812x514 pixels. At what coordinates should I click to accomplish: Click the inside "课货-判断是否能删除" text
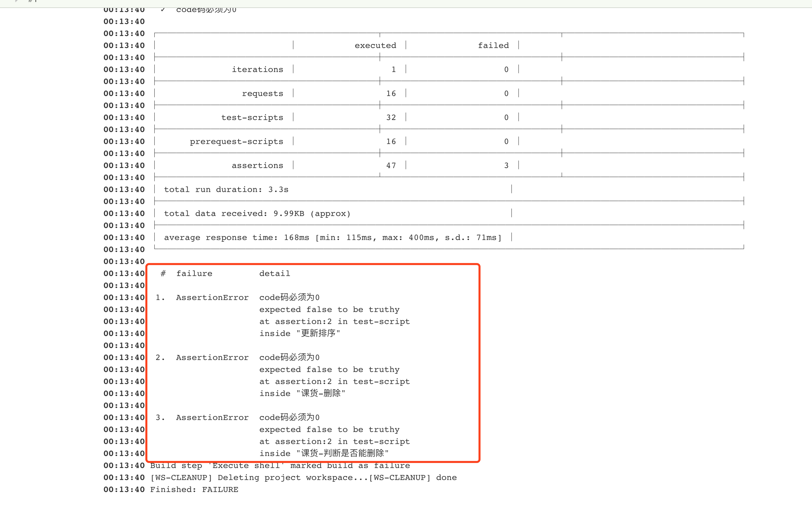[x=324, y=453]
